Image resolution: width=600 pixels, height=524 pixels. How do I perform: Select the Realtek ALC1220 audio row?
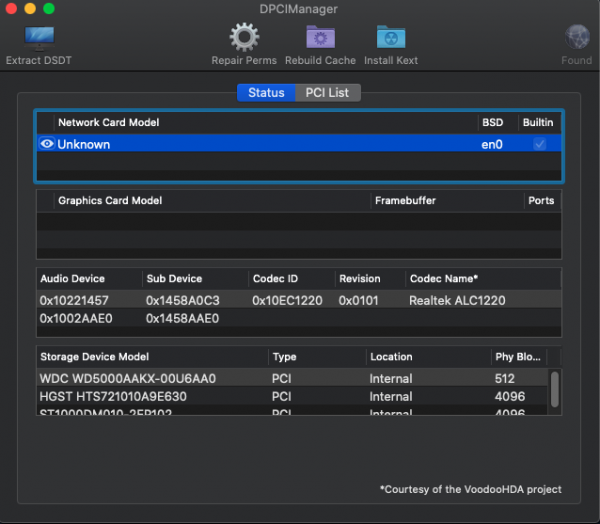coord(298,300)
